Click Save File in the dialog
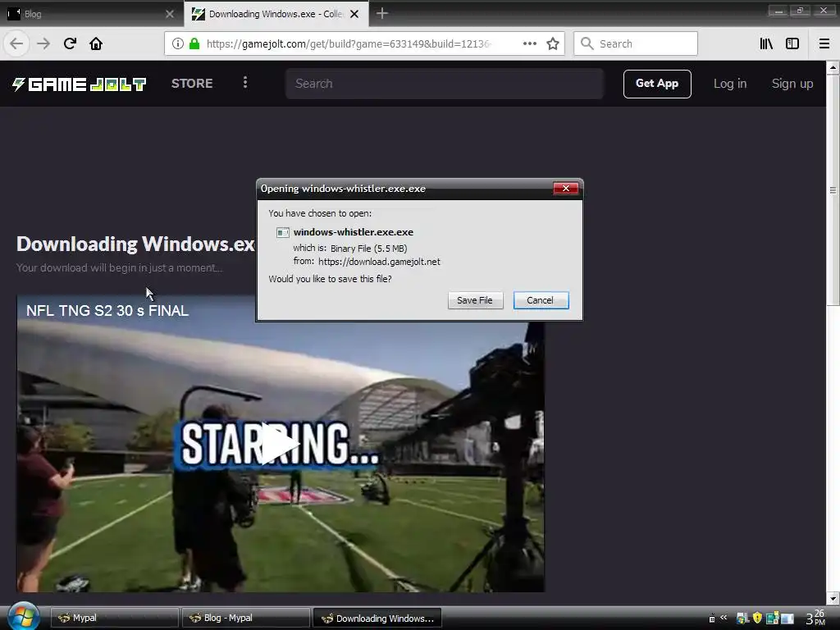840x630 pixels. tap(475, 300)
